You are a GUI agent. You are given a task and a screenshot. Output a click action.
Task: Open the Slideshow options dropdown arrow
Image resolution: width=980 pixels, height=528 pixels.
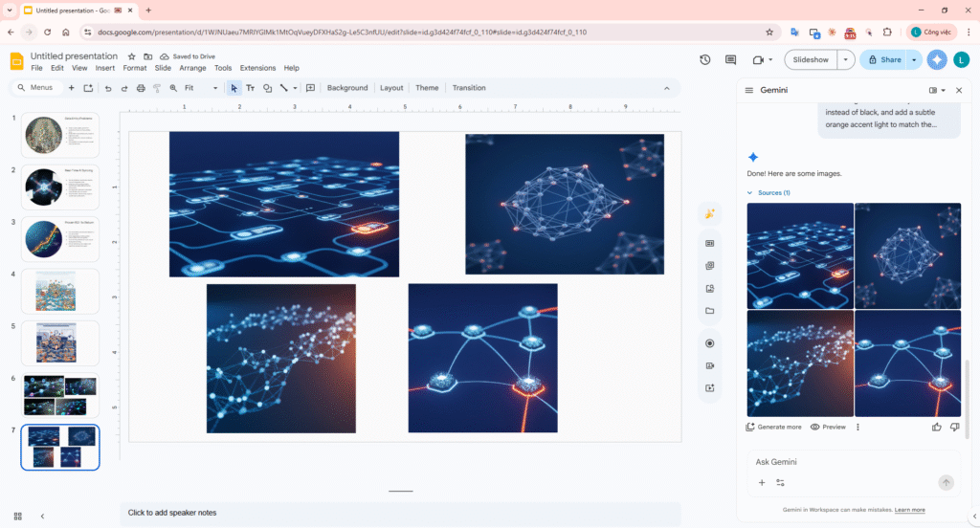[845, 59]
